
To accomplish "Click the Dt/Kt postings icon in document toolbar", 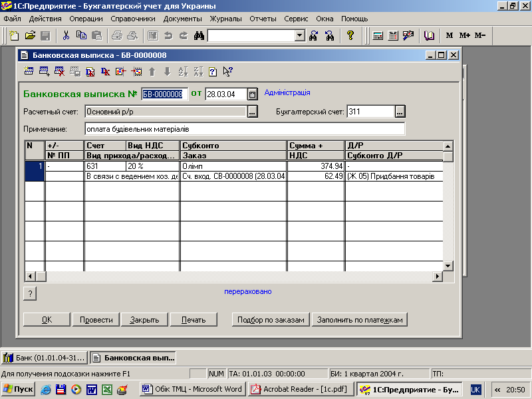I will pos(106,72).
